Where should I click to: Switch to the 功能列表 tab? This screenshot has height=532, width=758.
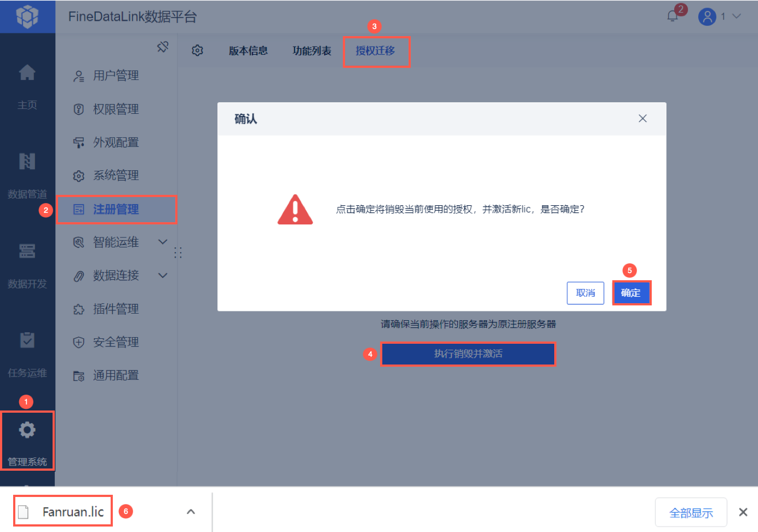[312, 51]
